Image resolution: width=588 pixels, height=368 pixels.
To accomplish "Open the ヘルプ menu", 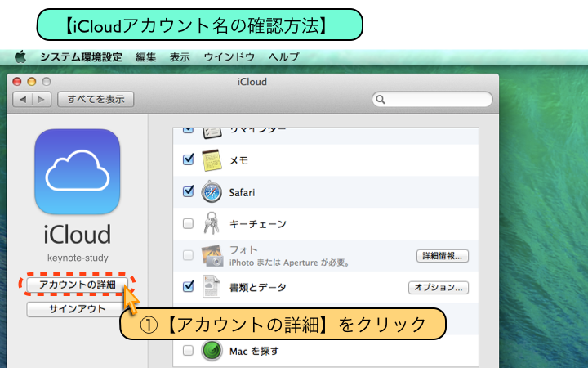I will coord(284,57).
